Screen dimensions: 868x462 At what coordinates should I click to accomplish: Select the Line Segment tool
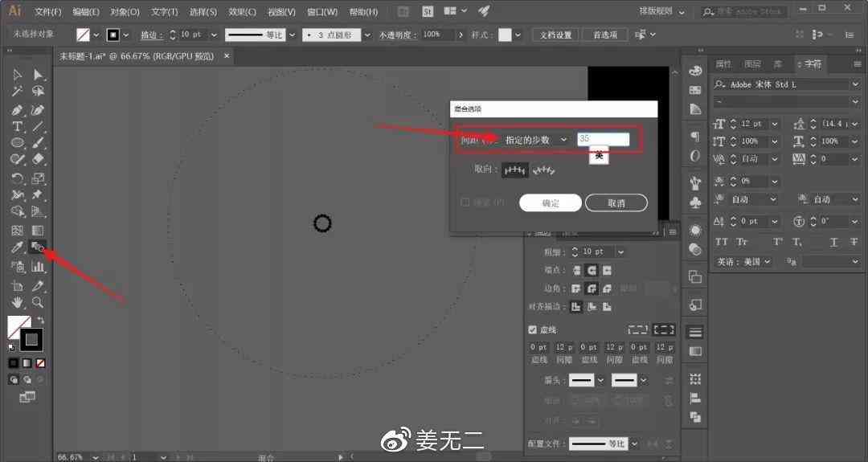38,127
